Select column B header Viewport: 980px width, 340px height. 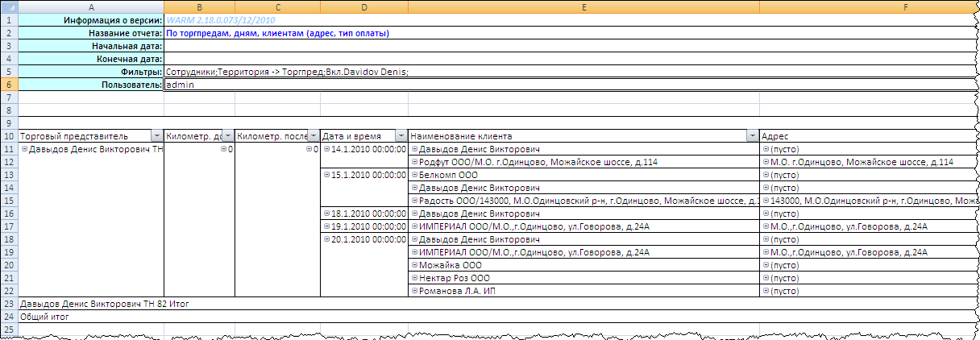pyautogui.click(x=198, y=7)
